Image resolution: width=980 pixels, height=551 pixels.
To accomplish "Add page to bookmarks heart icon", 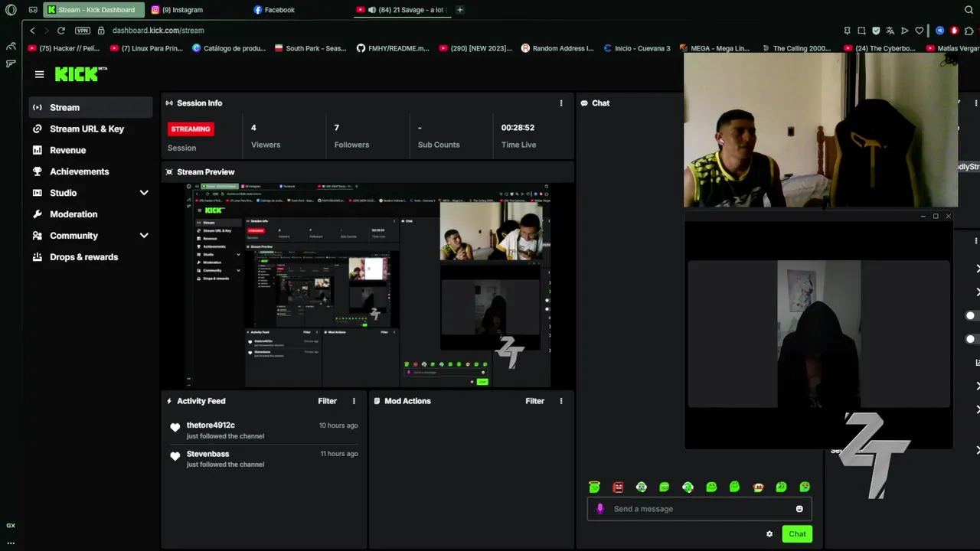I will coord(920,31).
